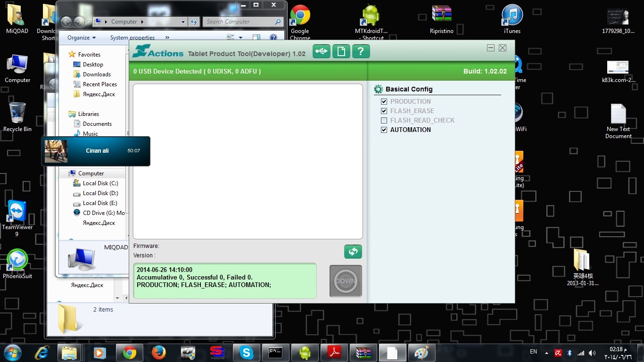Select Documents library in Explorer
Image resolution: width=644 pixels, height=362 pixels.
pyautogui.click(x=92, y=124)
